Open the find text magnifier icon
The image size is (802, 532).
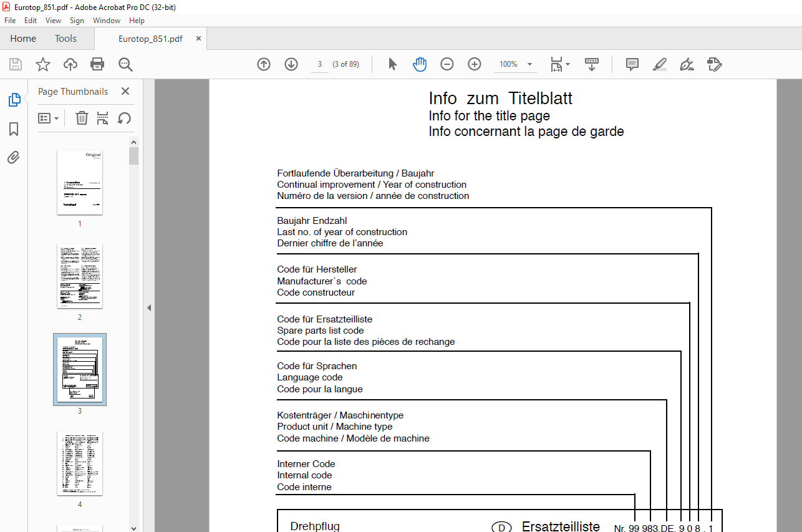coord(125,64)
